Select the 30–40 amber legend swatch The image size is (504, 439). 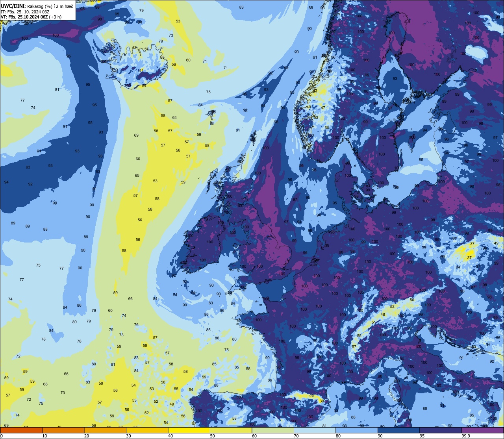(147, 430)
